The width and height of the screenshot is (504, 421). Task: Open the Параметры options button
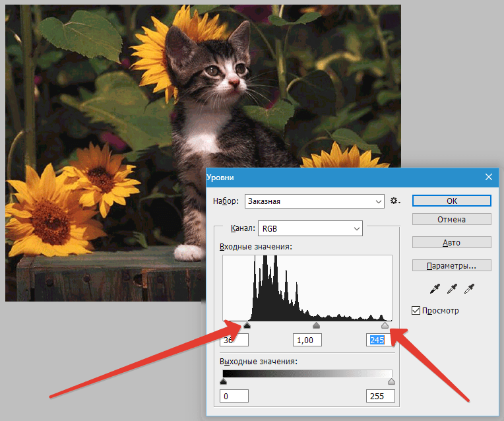click(x=452, y=265)
